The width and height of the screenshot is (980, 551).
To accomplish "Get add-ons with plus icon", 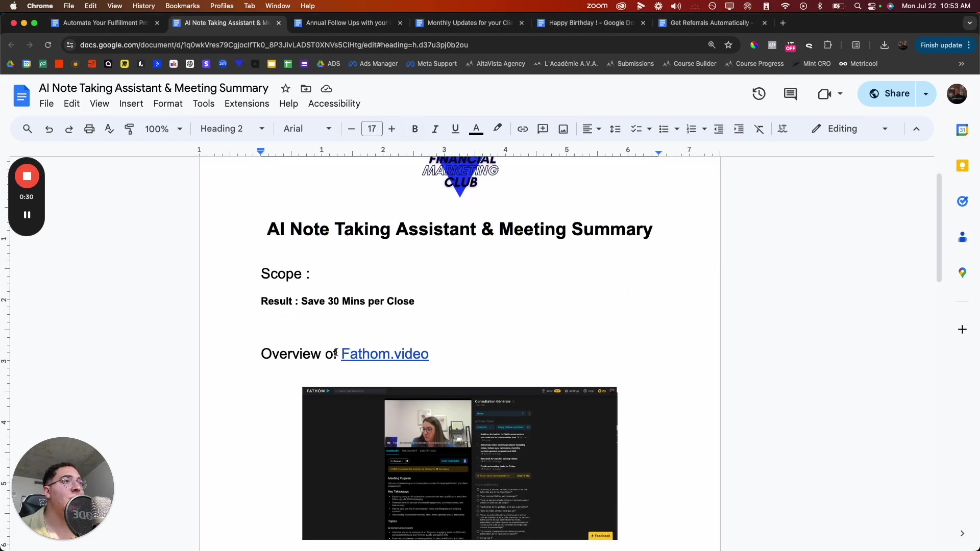I will point(962,330).
